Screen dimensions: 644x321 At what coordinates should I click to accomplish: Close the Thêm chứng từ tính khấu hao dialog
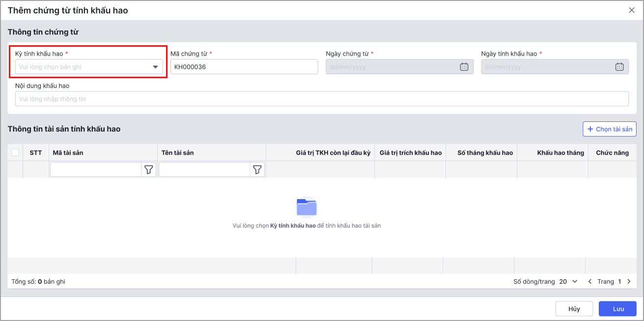tap(632, 10)
